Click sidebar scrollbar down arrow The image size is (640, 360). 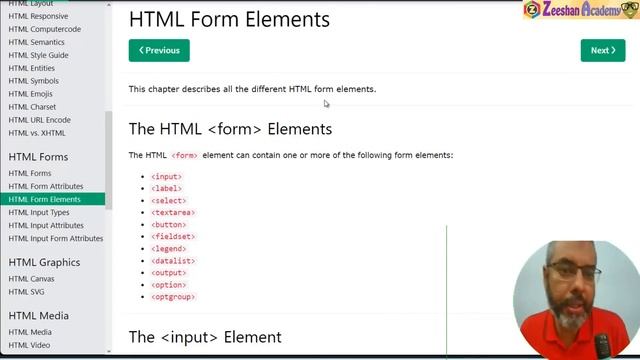109,351
